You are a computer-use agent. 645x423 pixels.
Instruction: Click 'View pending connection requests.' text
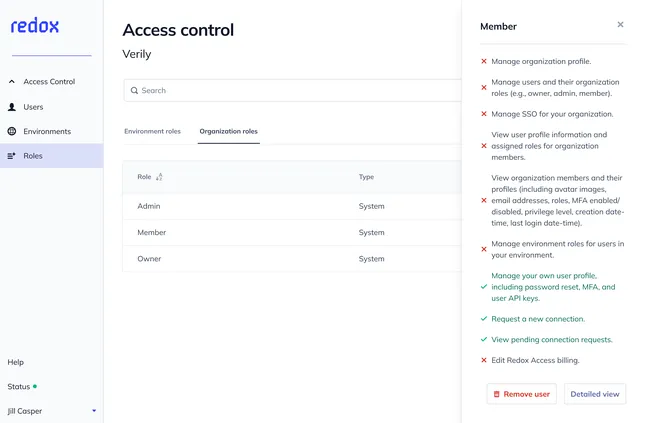pos(552,339)
